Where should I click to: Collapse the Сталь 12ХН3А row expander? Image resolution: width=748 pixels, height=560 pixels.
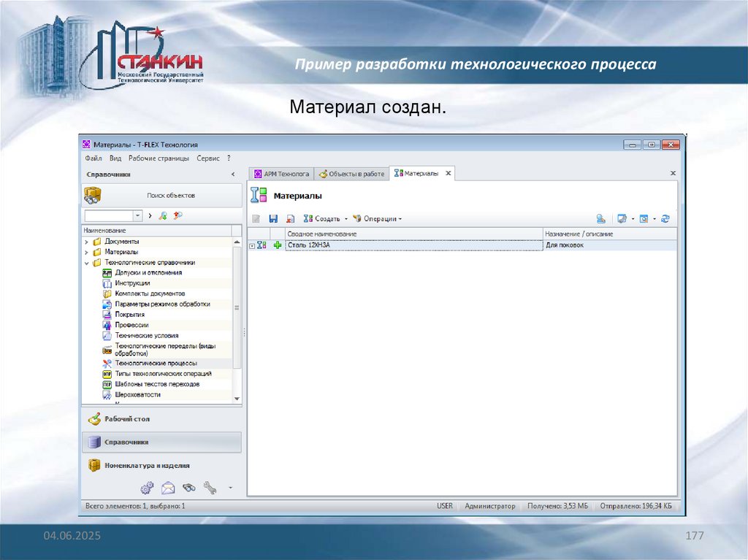point(252,245)
